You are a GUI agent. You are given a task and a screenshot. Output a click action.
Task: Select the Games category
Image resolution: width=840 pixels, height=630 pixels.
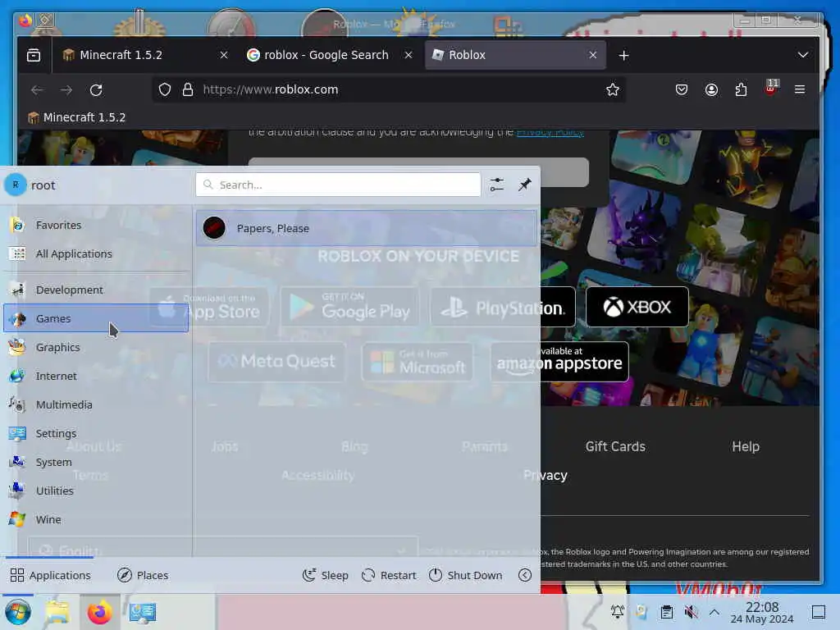(x=97, y=318)
